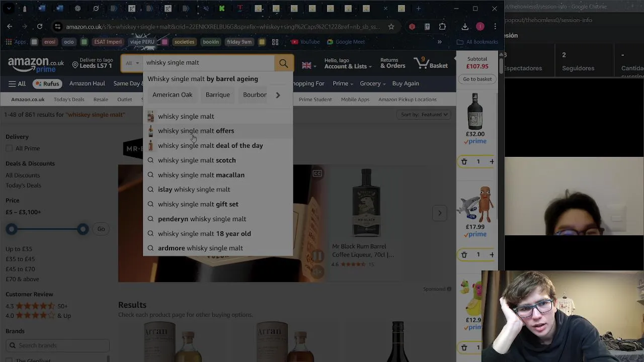Image resolution: width=644 pixels, height=362 pixels.
Task: Open YouTube bookmark
Action: [305, 42]
